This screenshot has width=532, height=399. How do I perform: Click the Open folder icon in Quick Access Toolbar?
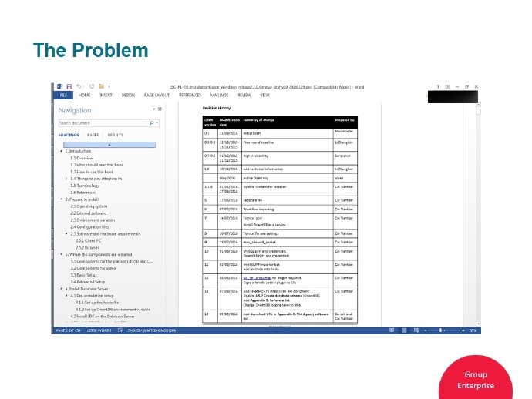(x=100, y=87)
